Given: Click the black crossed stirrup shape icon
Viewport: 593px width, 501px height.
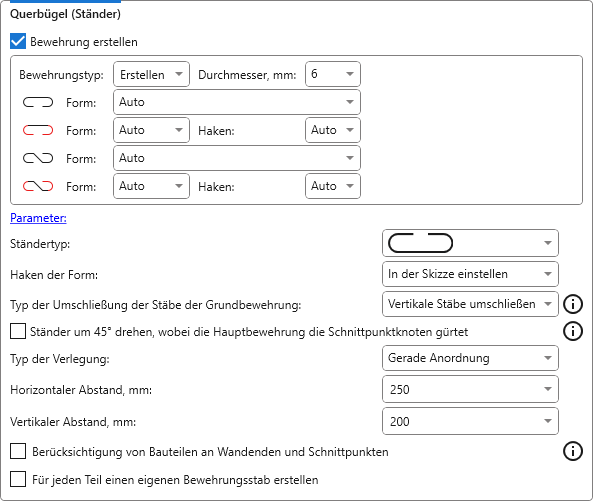Looking at the screenshot, I should click(x=38, y=158).
